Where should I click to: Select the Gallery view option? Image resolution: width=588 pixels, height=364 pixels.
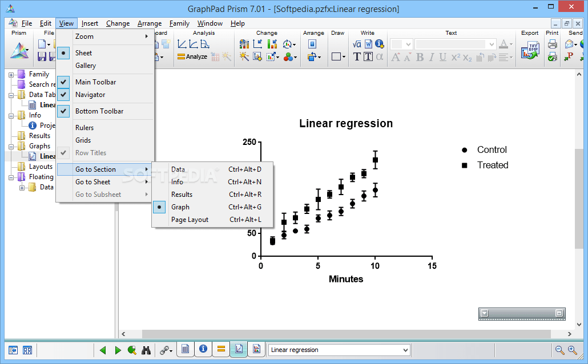[105, 66]
